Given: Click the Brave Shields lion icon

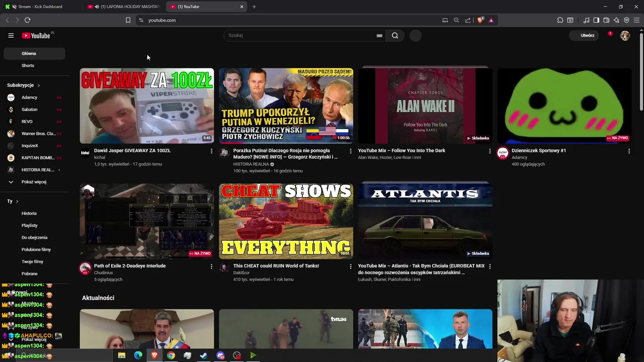Looking at the screenshot, I should 480,20.
